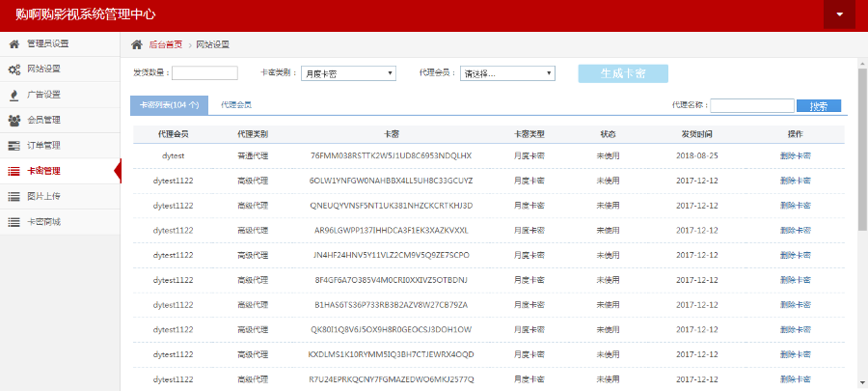
Task: Click the 购啊购影视系统管理中心 title
Action: click(x=85, y=14)
